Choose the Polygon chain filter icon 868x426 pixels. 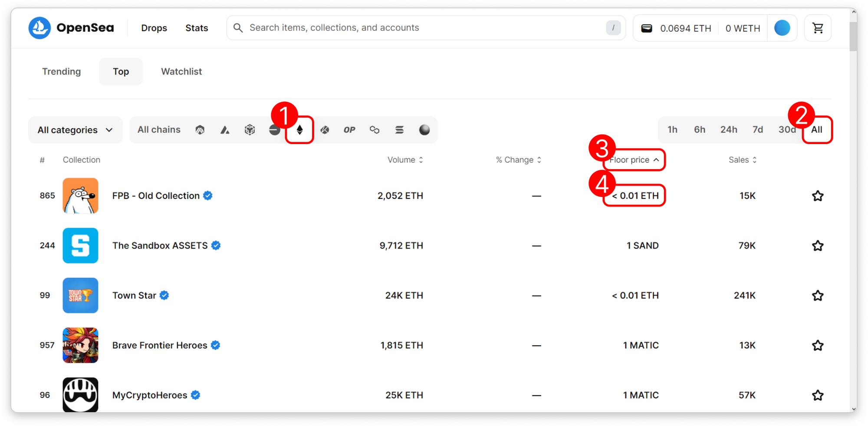click(375, 130)
